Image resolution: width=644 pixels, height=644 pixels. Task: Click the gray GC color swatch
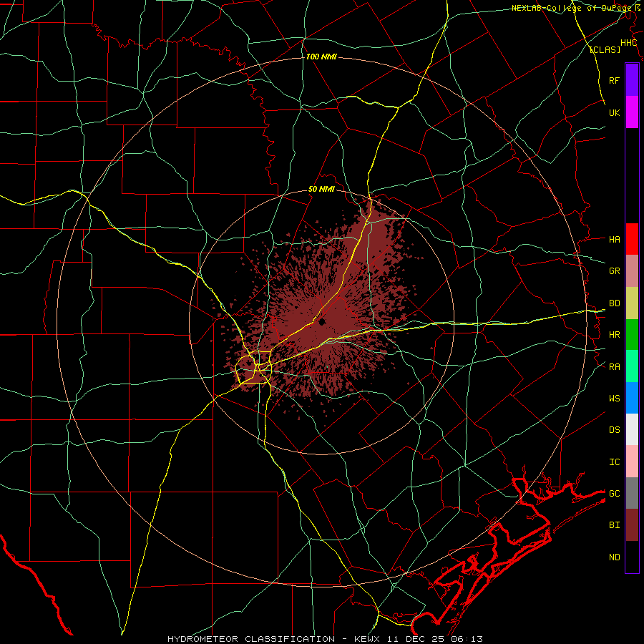coord(632,493)
